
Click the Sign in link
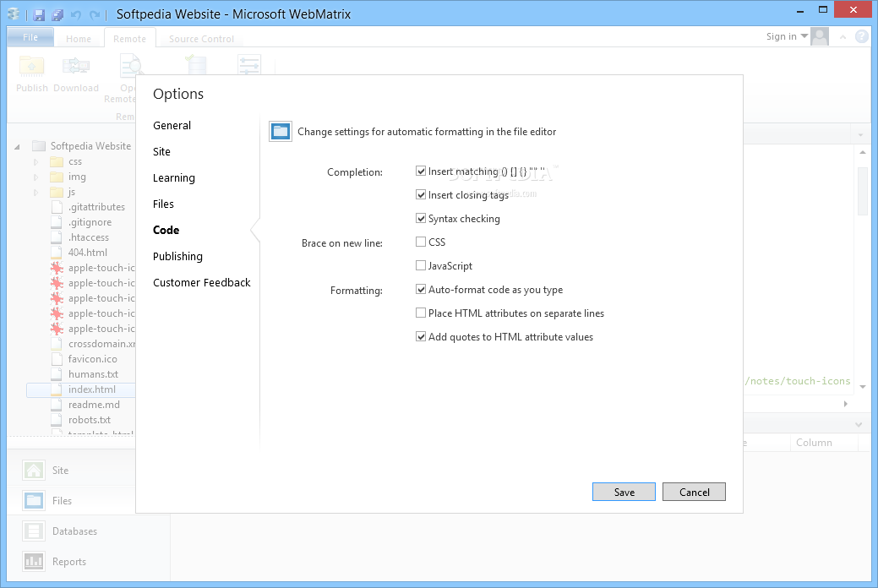coord(781,36)
